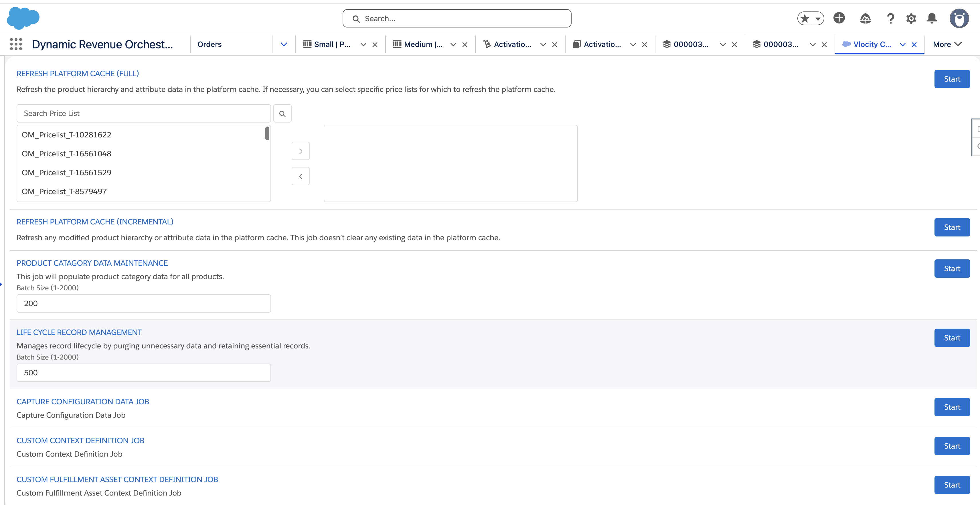Open the App Launcher grid icon
The width and height of the screenshot is (980, 505).
16,44
